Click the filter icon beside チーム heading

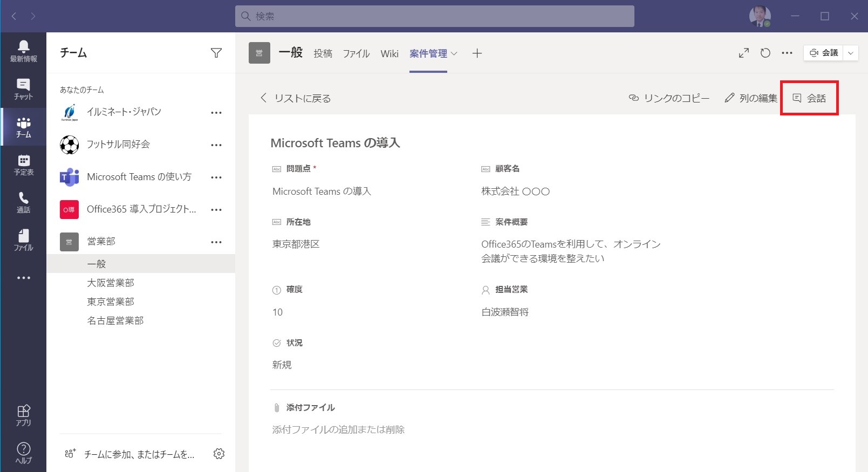[216, 53]
